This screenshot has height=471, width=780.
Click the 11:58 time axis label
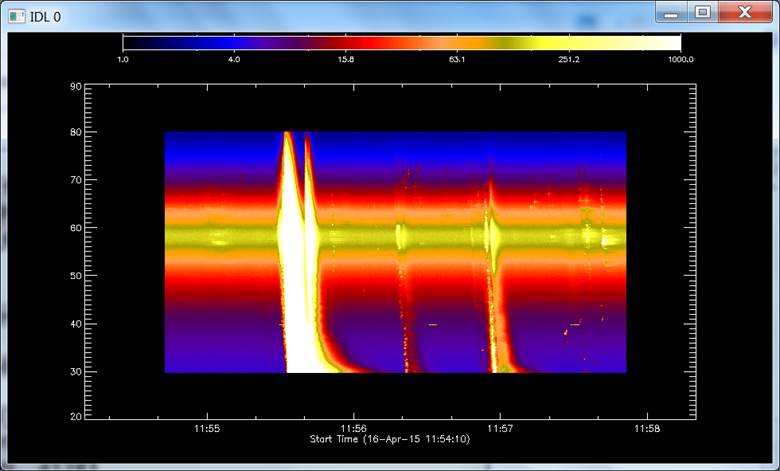point(646,428)
